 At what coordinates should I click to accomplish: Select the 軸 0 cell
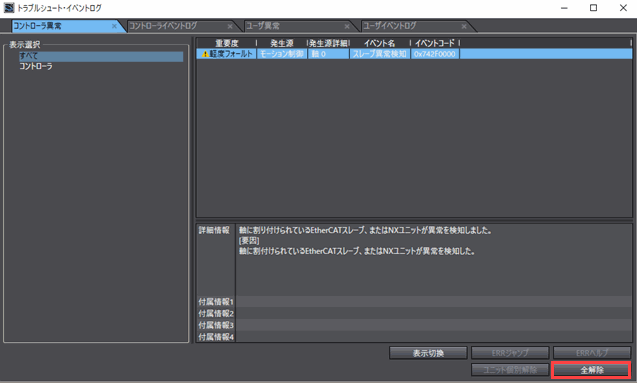328,54
